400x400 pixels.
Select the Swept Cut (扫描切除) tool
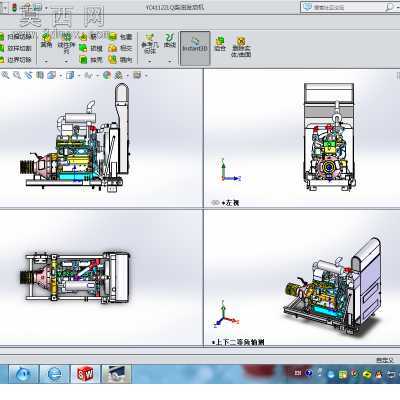17,36
